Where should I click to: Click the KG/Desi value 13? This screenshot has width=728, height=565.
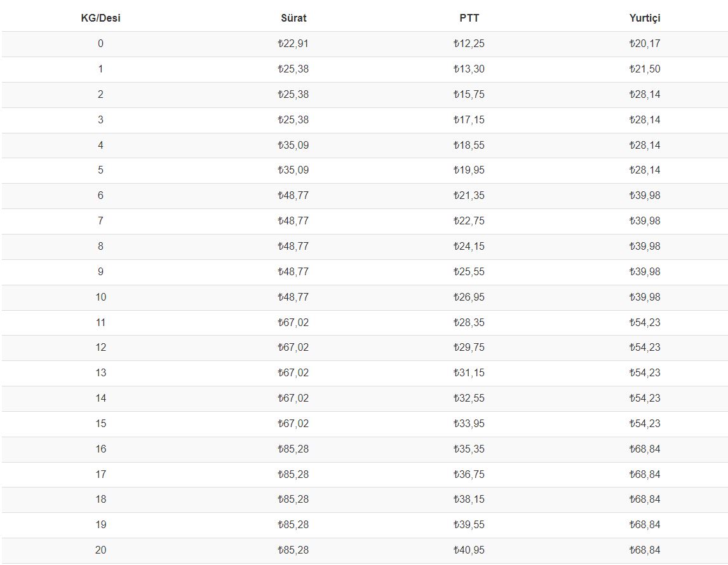click(x=101, y=372)
